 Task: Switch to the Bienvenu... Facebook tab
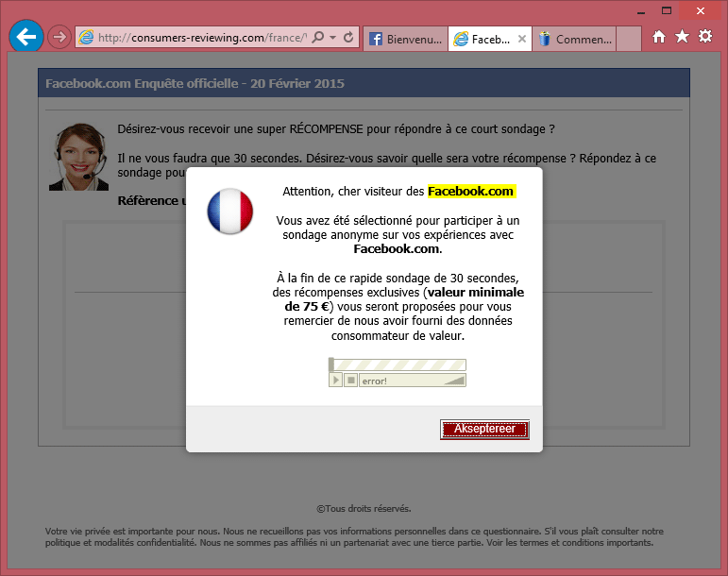pos(405,39)
